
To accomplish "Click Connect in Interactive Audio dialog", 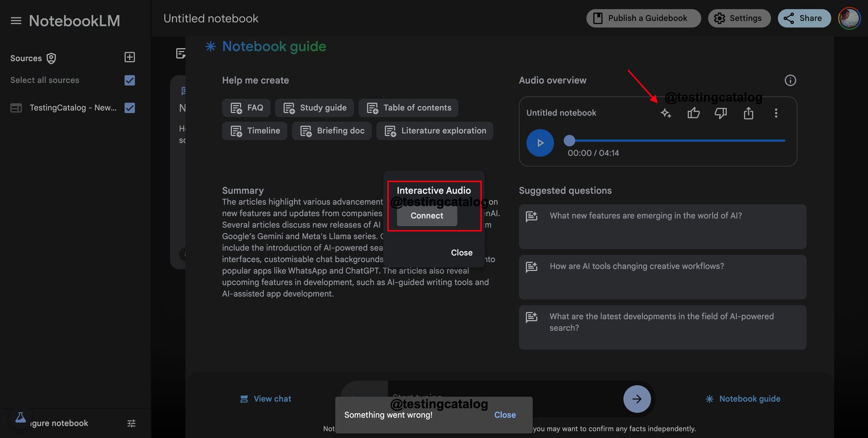I will [427, 216].
